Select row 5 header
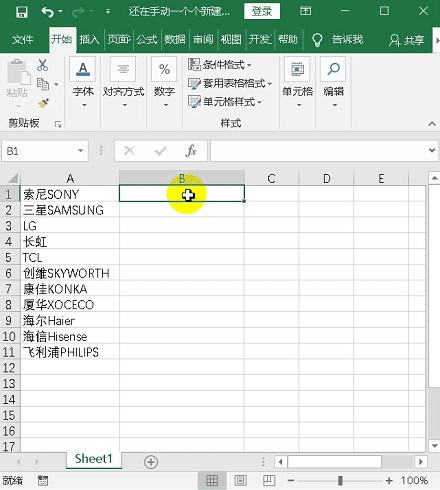This screenshot has height=490, width=440. [x=9, y=257]
